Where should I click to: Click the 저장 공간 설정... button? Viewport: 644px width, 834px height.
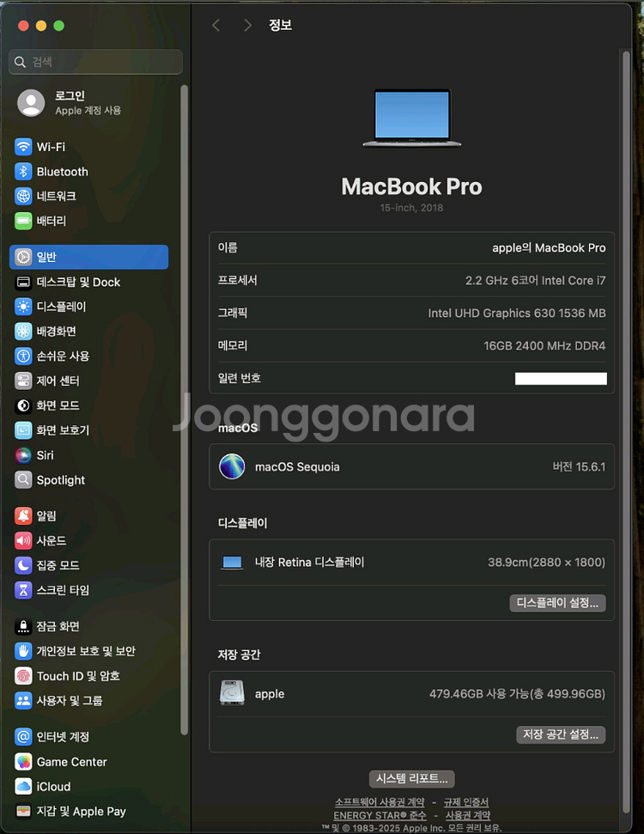click(x=561, y=734)
